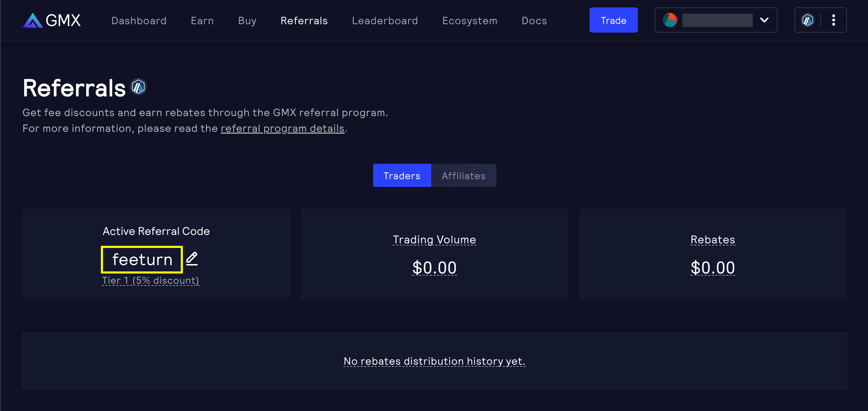Expand the wallet account dropdown chevron
This screenshot has height=411, width=868.
pyautogui.click(x=764, y=20)
